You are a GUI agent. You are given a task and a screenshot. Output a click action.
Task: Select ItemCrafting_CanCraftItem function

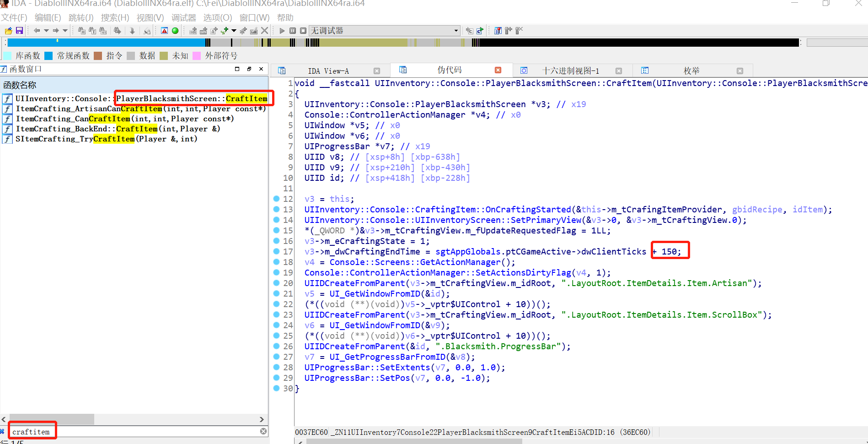coord(125,119)
